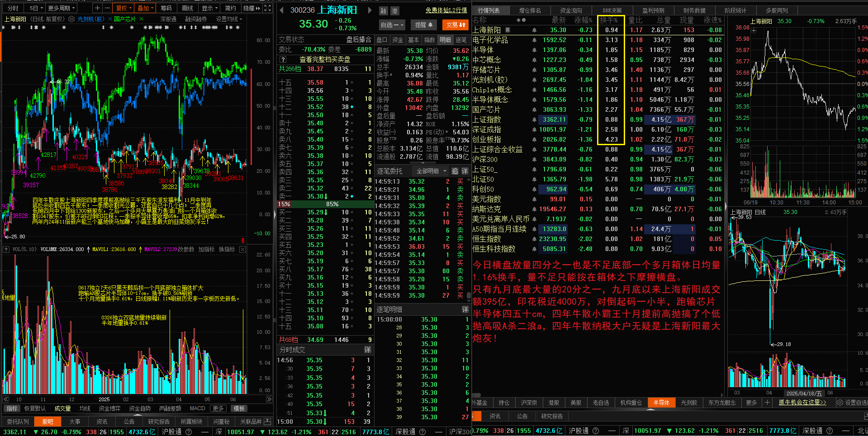Go to previous stock arrow beside 300236
868x436 pixels.
tap(282, 10)
